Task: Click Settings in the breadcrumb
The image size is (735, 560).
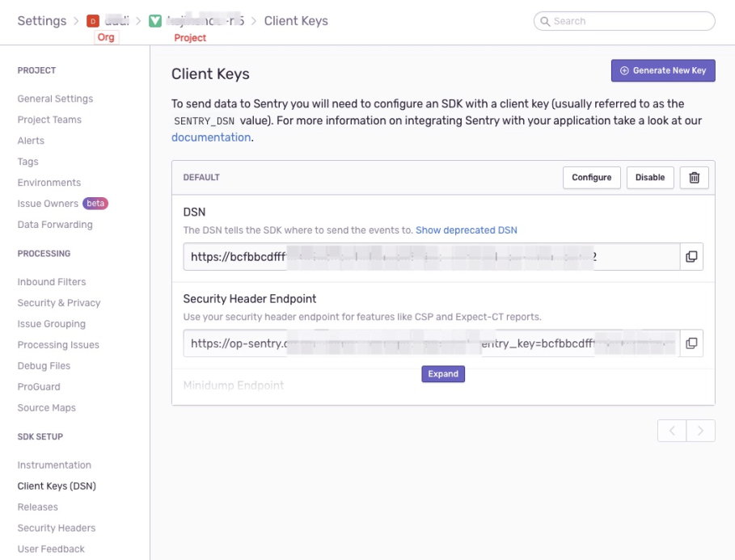Action: [x=42, y=21]
